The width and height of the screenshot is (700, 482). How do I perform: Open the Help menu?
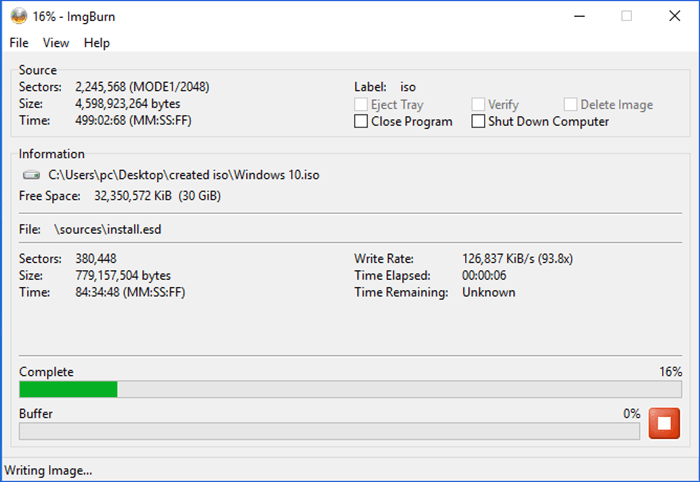click(x=97, y=43)
